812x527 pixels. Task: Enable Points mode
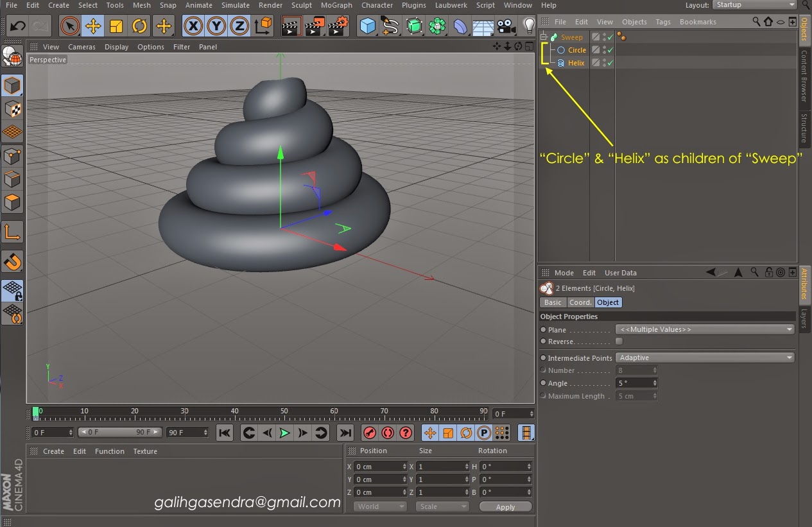[13, 156]
